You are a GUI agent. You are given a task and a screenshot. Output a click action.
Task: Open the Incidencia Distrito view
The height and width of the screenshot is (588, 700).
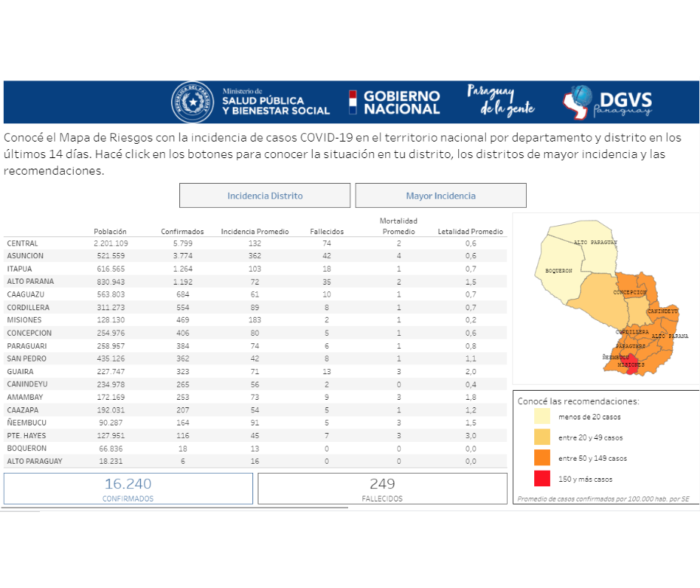[x=264, y=196]
